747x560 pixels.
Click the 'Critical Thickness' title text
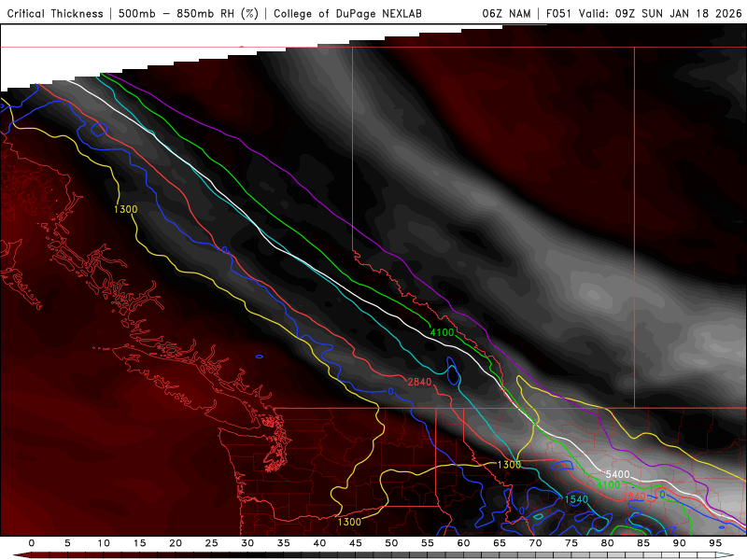pos(55,14)
